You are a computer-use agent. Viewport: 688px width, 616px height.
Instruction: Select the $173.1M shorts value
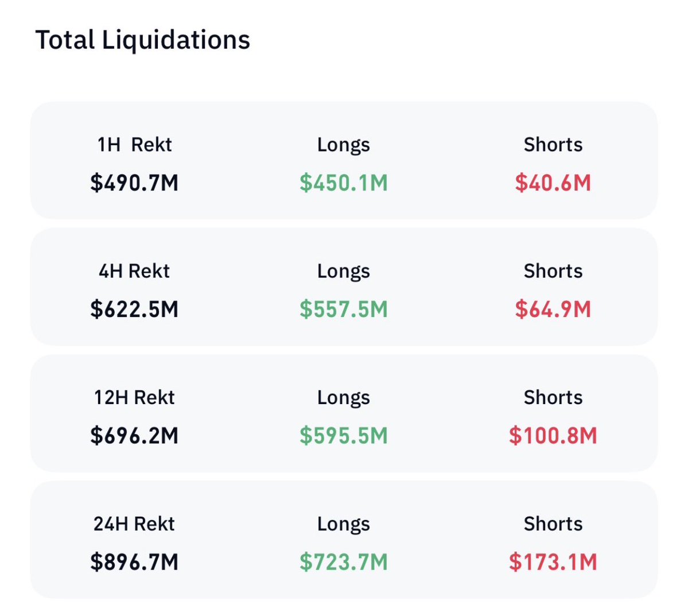[553, 562]
